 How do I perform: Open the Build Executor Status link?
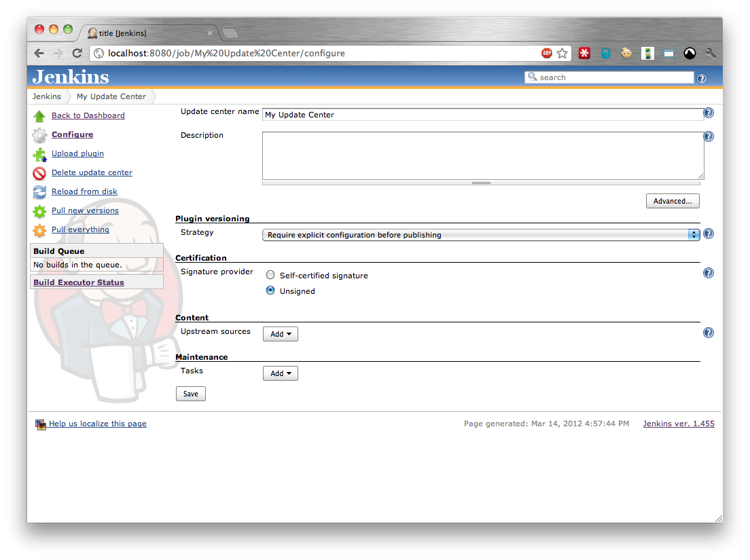click(x=78, y=282)
